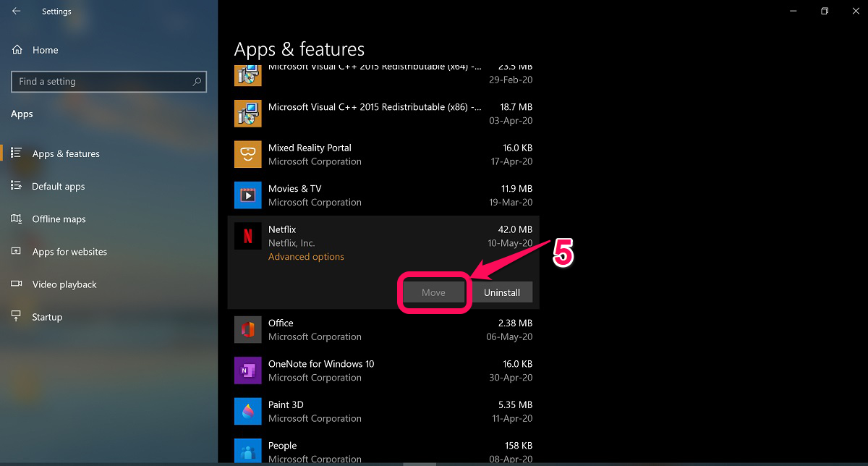The image size is (868, 466).
Task: Click the OneNote for Windows 10 icon
Action: (248, 370)
